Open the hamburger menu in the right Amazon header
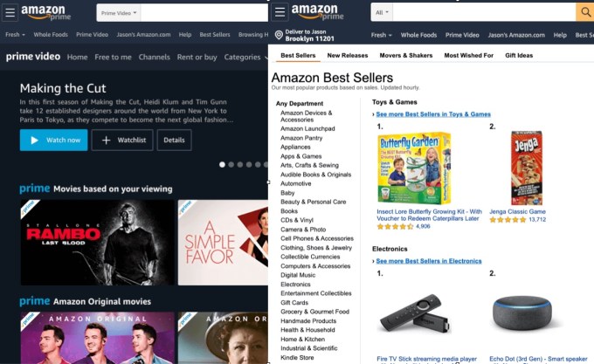Viewport: 594px width, 364px height. coord(280,12)
